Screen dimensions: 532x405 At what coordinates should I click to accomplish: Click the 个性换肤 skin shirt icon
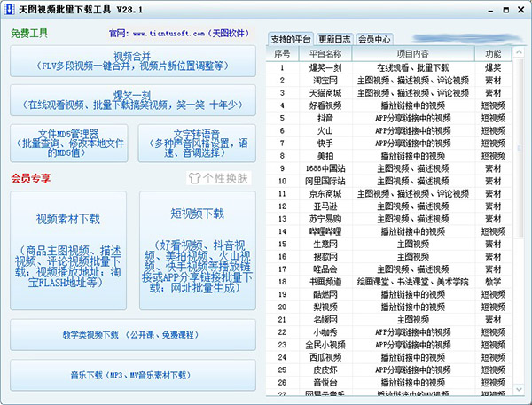[195, 178]
